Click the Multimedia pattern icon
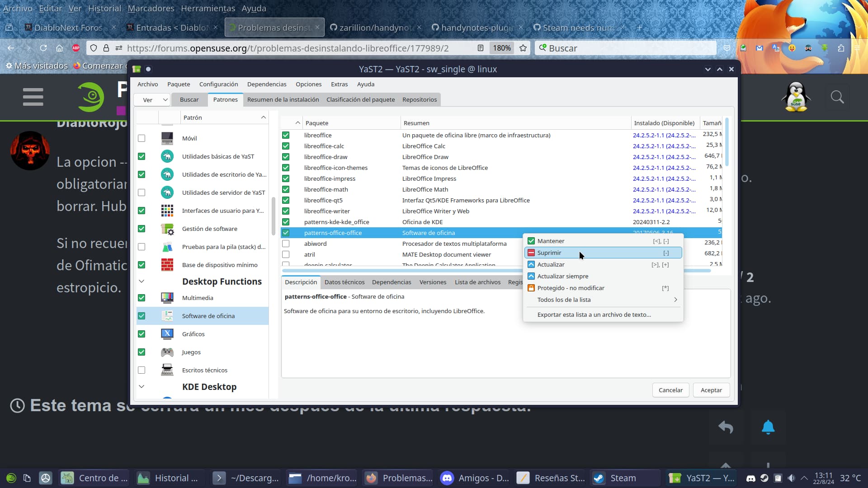Viewport: 868px width, 488px height. tap(167, 298)
